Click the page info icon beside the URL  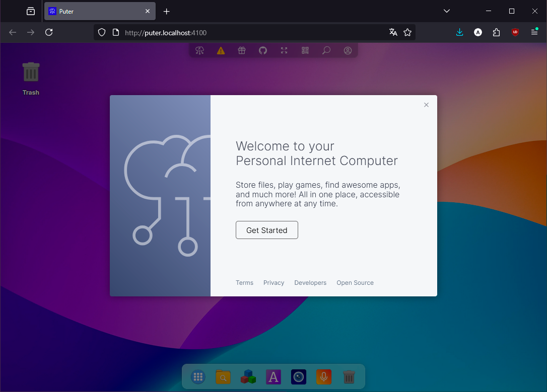coord(116,32)
